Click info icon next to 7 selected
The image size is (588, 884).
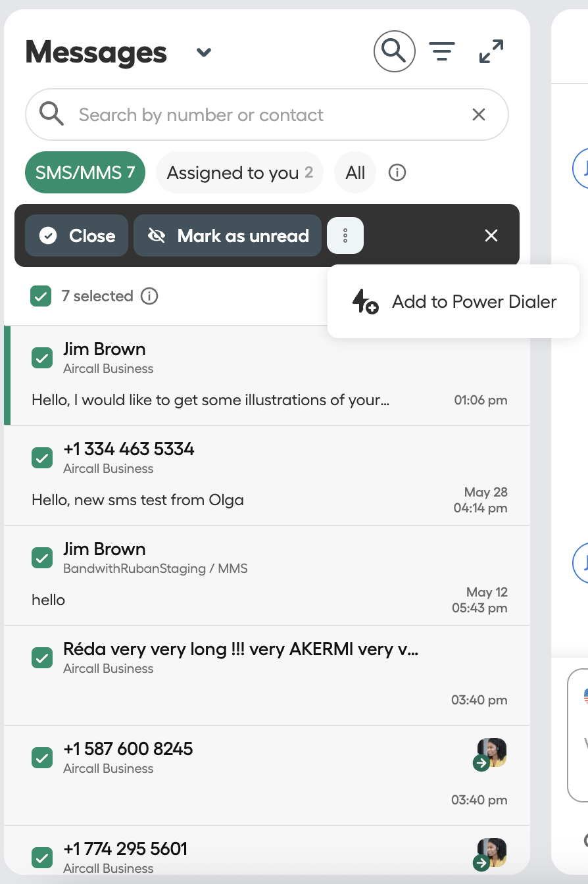pos(149,296)
